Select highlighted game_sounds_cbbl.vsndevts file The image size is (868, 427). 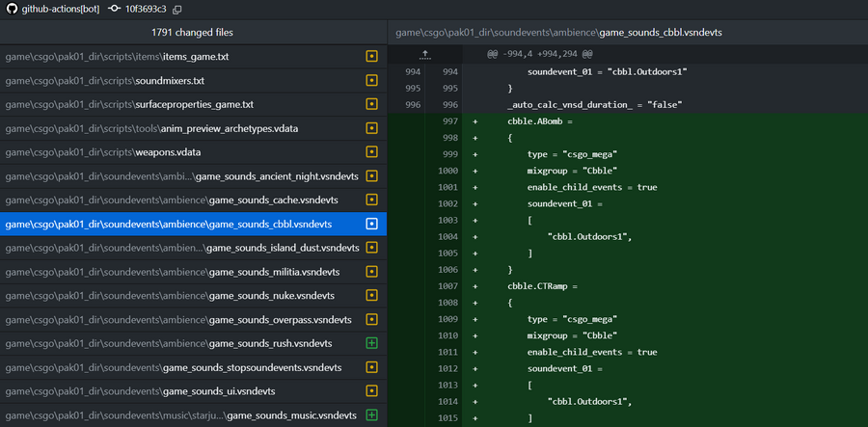pos(193,224)
